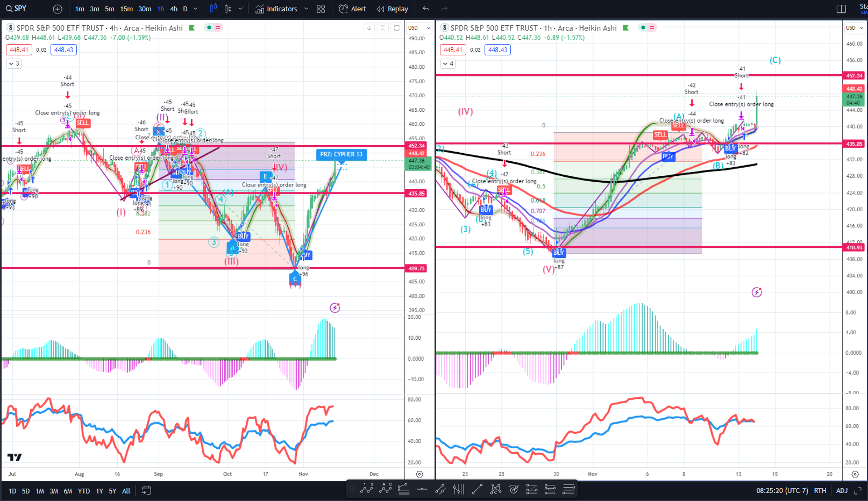Click the left chart buy price 448.43
The height and width of the screenshot is (501, 868).
(x=63, y=50)
